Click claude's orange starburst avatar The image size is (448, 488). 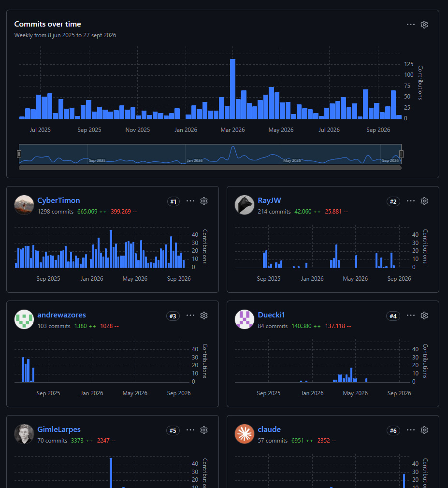pos(245,434)
